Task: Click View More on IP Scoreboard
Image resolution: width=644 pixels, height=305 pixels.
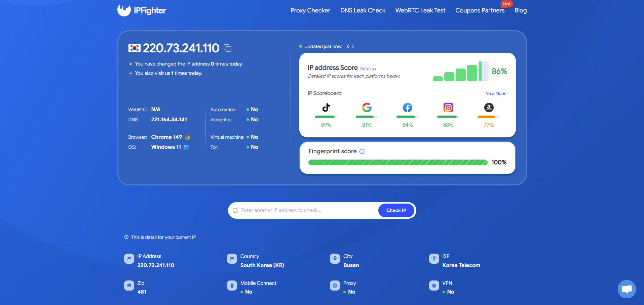Action: pos(496,93)
